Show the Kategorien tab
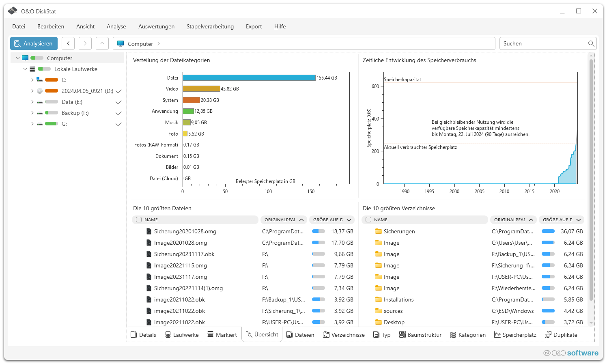 point(468,335)
